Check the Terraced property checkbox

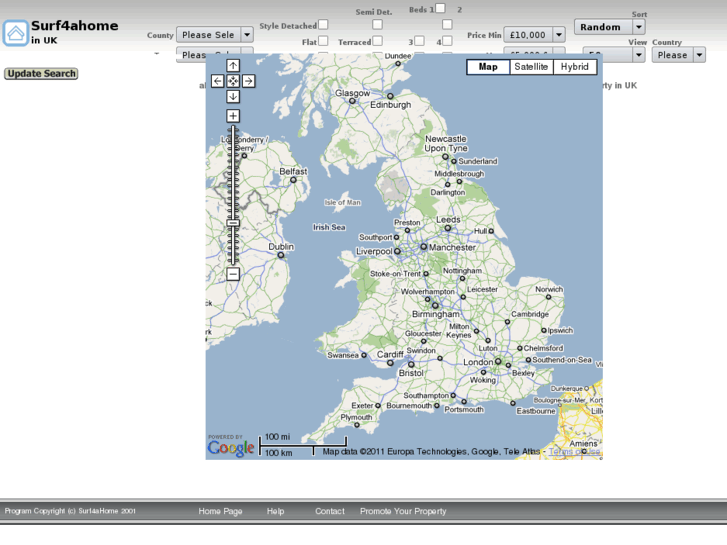pos(377,41)
